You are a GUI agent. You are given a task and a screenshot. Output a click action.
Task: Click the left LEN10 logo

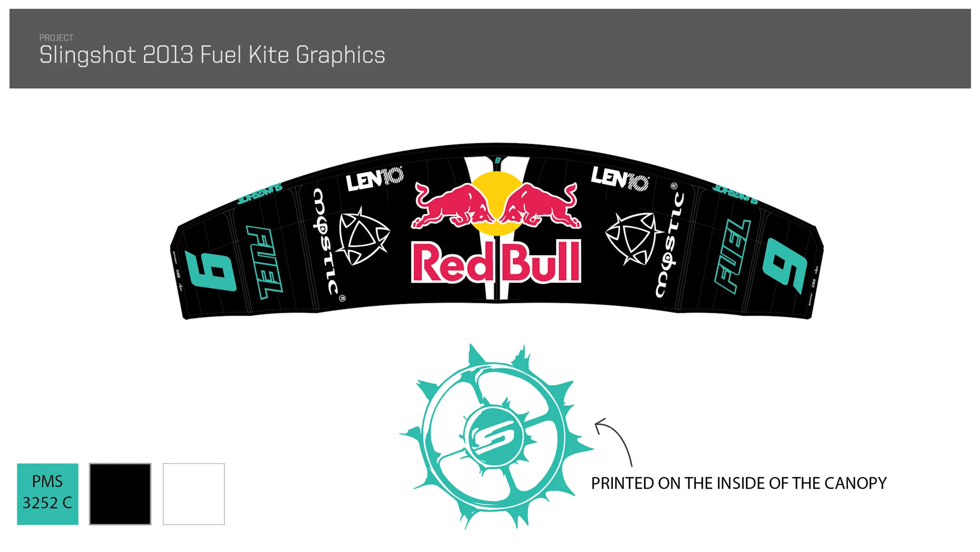374,179
